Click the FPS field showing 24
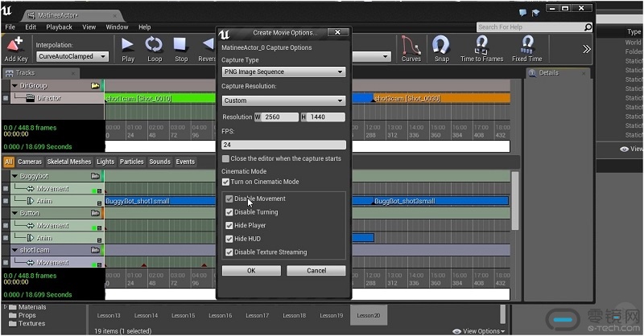The height and width of the screenshot is (336, 644). pyautogui.click(x=283, y=145)
